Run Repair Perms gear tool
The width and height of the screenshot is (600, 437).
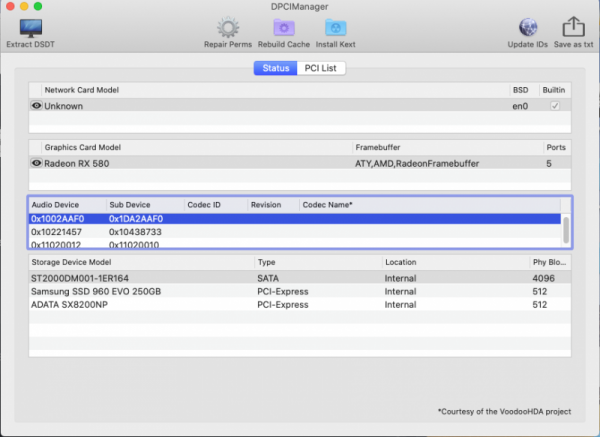coord(228,28)
